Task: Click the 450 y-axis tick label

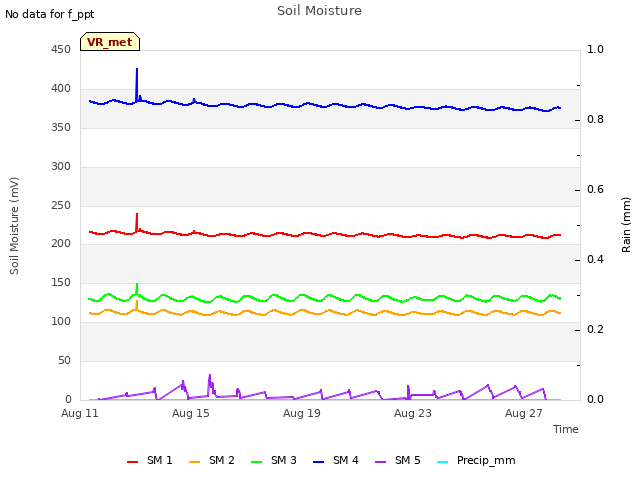Action: click(x=61, y=49)
